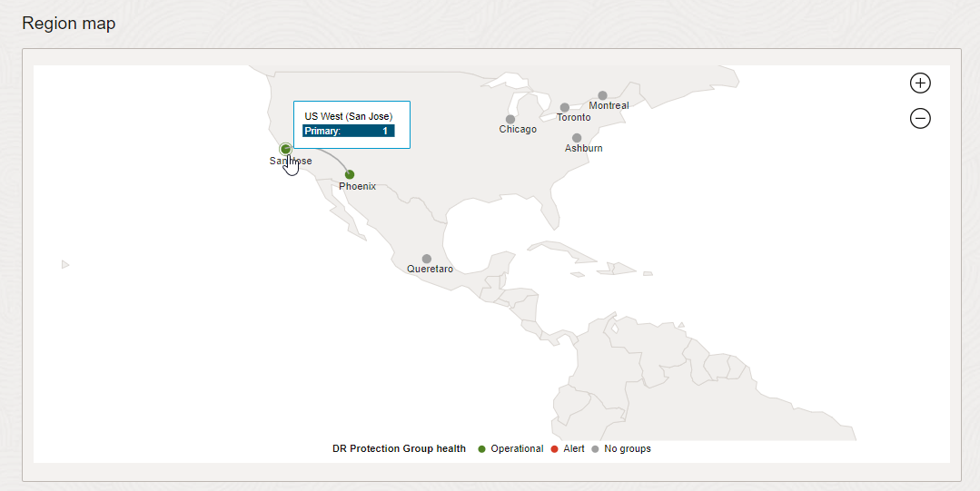
Task: Click the 'Region map' heading
Action: click(x=69, y=24)
